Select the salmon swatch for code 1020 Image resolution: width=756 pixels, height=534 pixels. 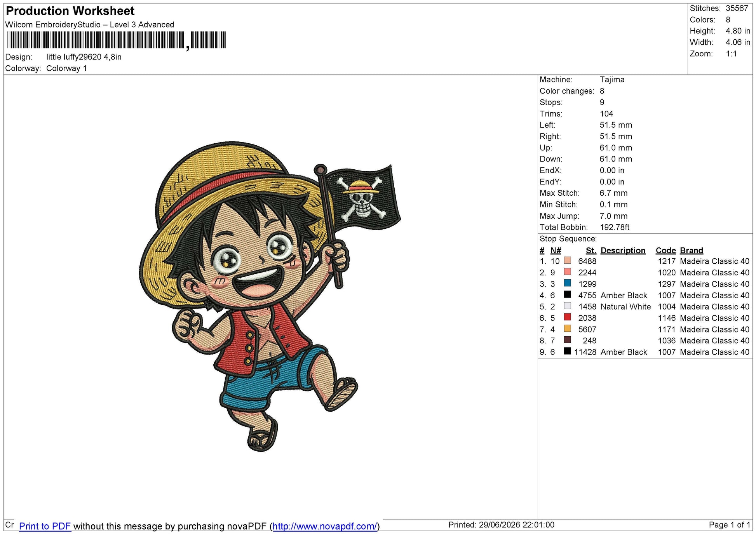click(x=568, y=272)
